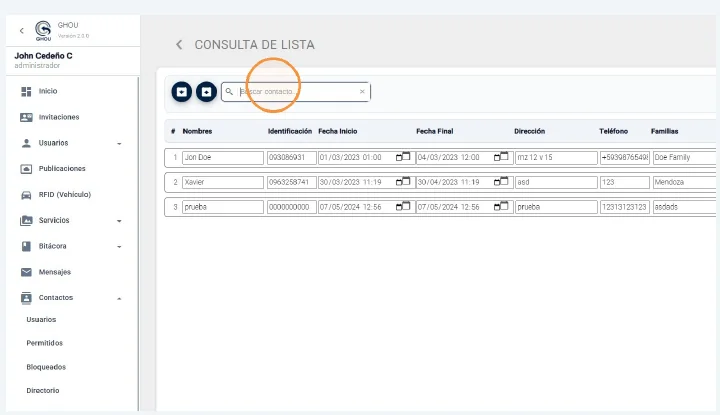Screen dimensions: 720x415
Task: Click the Nombres column header
Action: tap(197, 131)
